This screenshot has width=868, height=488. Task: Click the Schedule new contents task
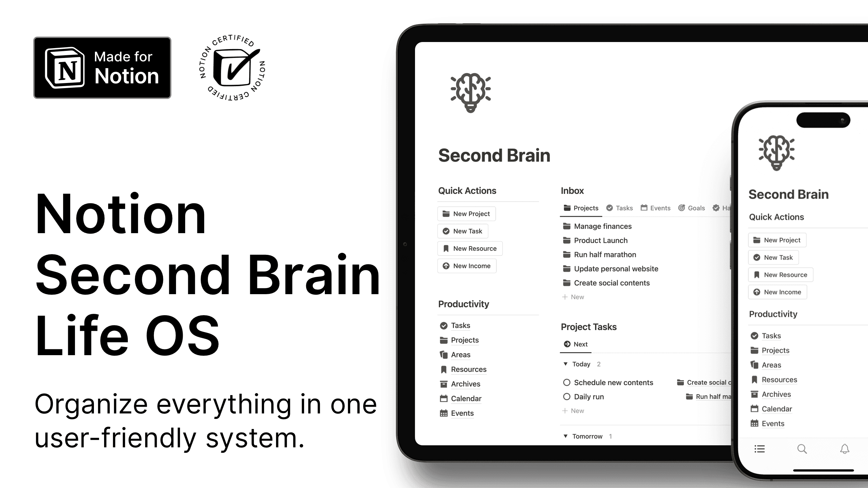pos(613,382)
